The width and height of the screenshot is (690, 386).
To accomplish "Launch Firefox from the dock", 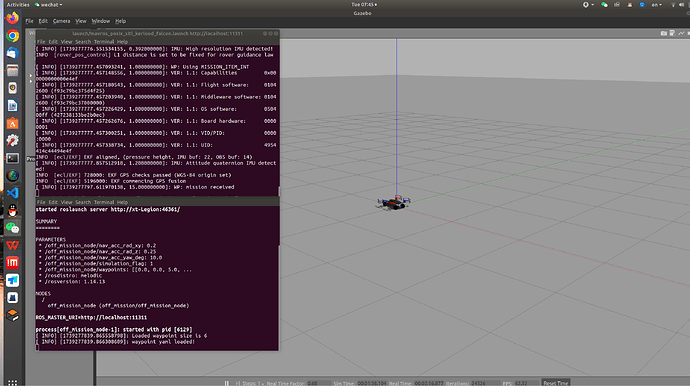I will point(12,18).
